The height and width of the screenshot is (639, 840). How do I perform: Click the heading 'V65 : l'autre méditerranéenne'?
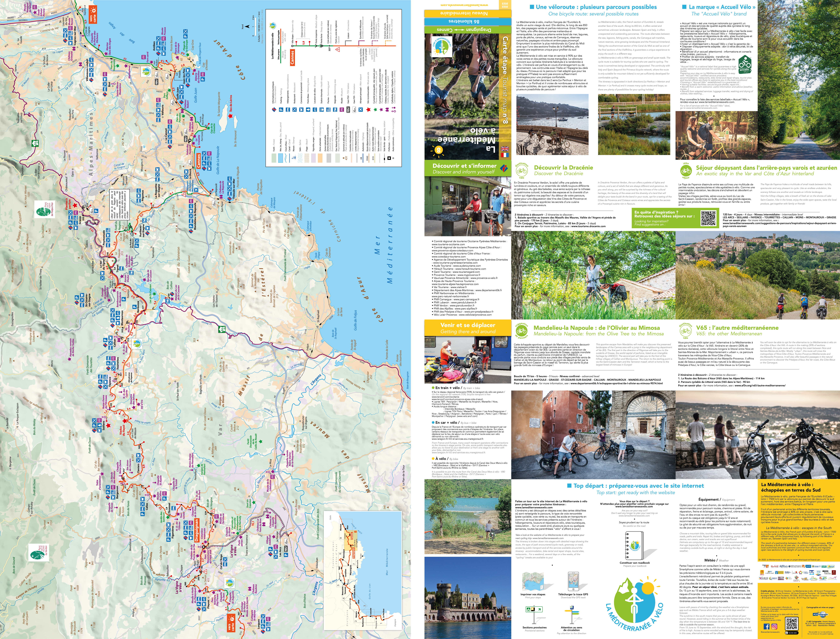tap(737, 328)
